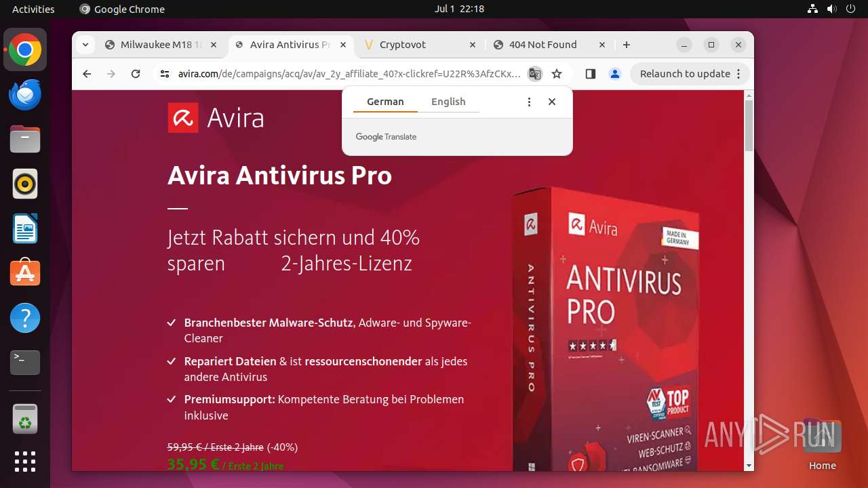Reload the Avira page
Screen dimensions: 868x488
(x=136, y=74)
